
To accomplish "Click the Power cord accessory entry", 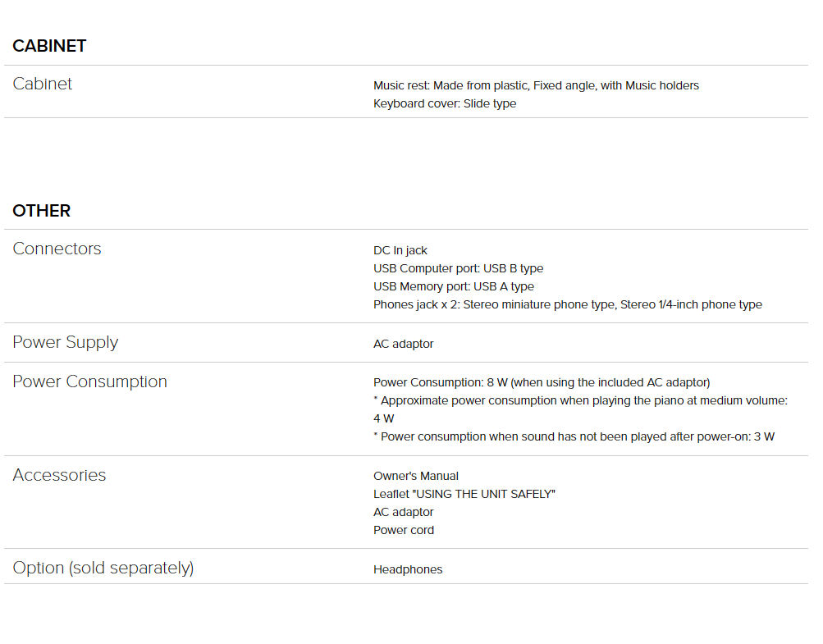I will [403, 530].
